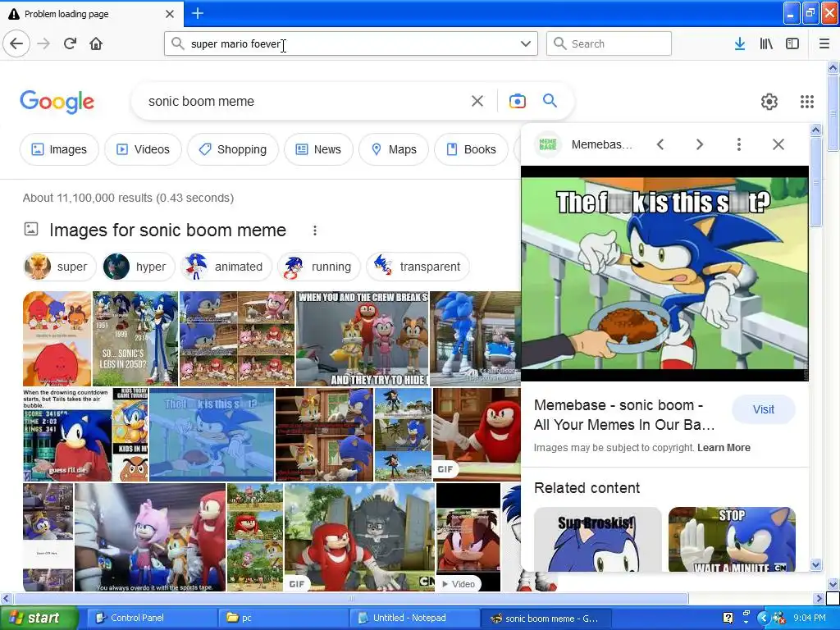Switch to the Books search tab

point(472,149)
